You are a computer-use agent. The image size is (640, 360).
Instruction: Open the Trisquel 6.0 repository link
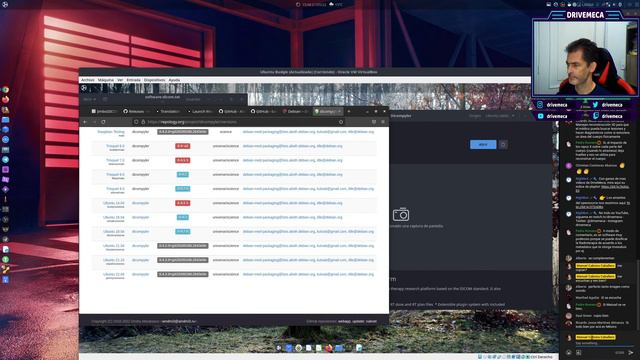click(115, 146)
